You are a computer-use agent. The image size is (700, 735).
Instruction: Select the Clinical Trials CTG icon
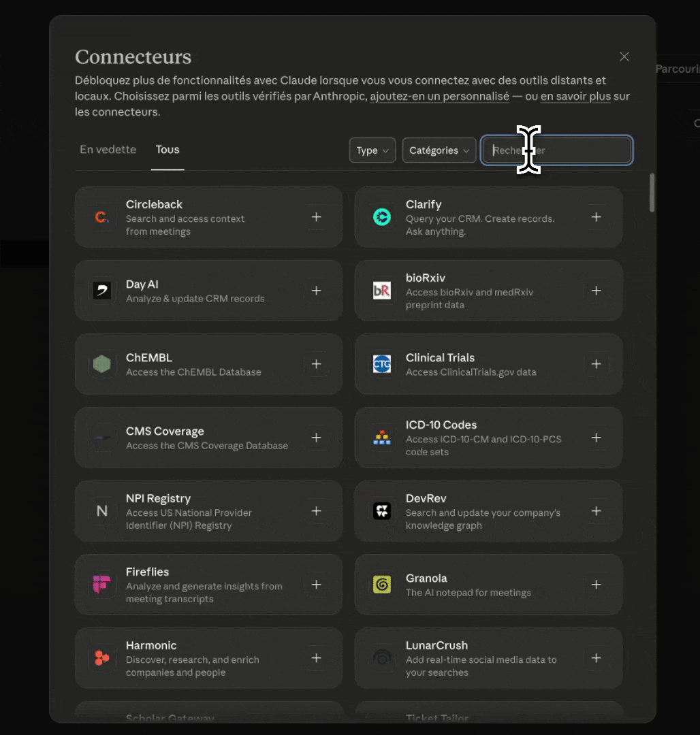click(x=382, y=364)
